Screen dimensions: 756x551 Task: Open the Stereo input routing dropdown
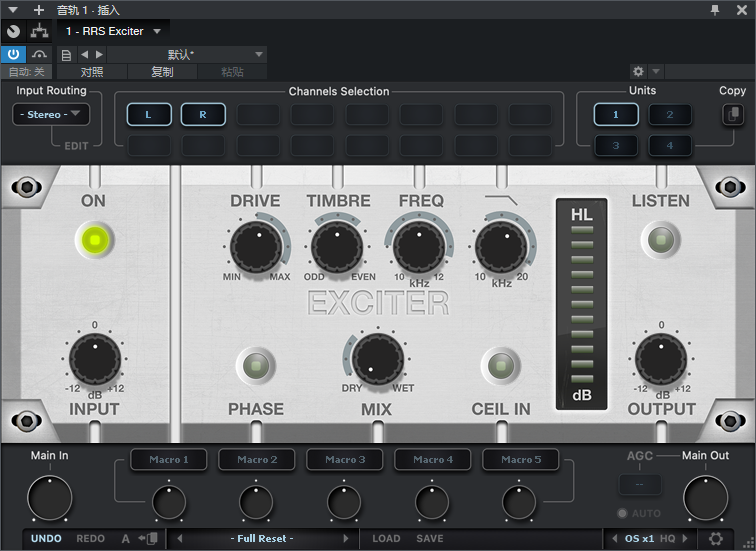pos(51,115)
